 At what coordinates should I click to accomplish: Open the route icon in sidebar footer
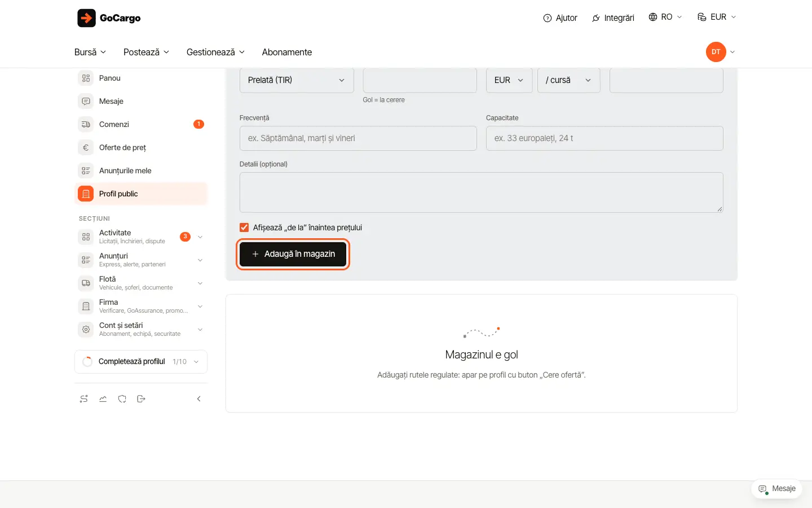click(x=84, y=399)
